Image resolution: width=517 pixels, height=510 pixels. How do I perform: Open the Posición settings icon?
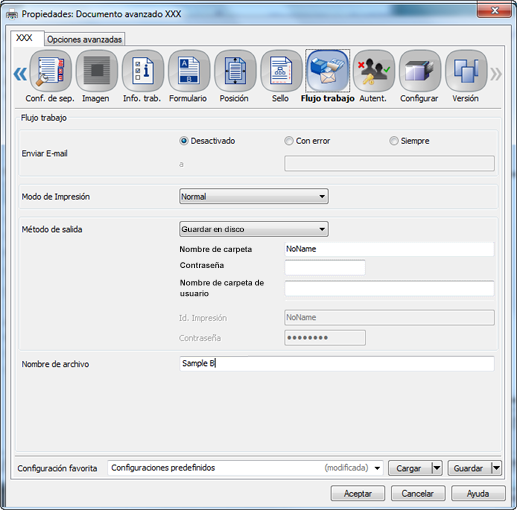point(235,71)
